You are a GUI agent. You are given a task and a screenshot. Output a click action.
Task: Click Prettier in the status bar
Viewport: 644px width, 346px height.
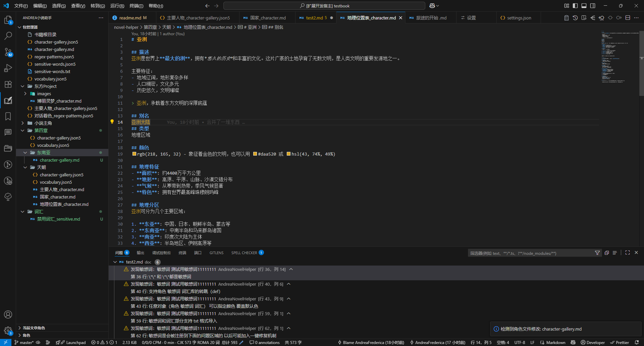pos(620,342)
